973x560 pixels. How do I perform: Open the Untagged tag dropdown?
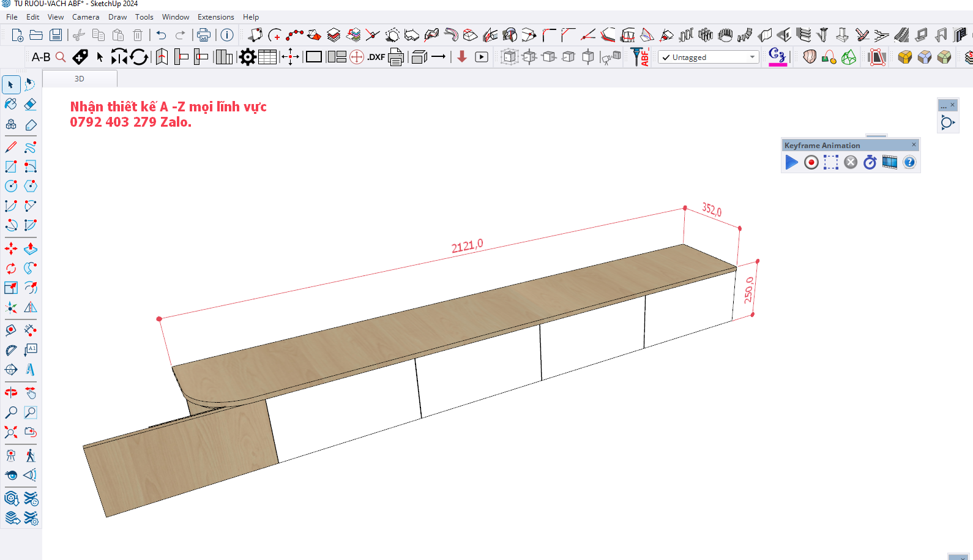(x=709, y=58)
